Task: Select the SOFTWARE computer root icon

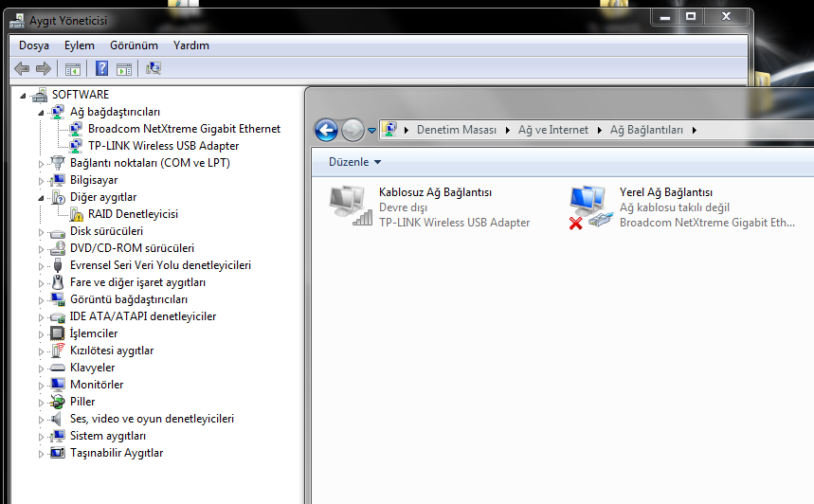Action: [39, 95]
